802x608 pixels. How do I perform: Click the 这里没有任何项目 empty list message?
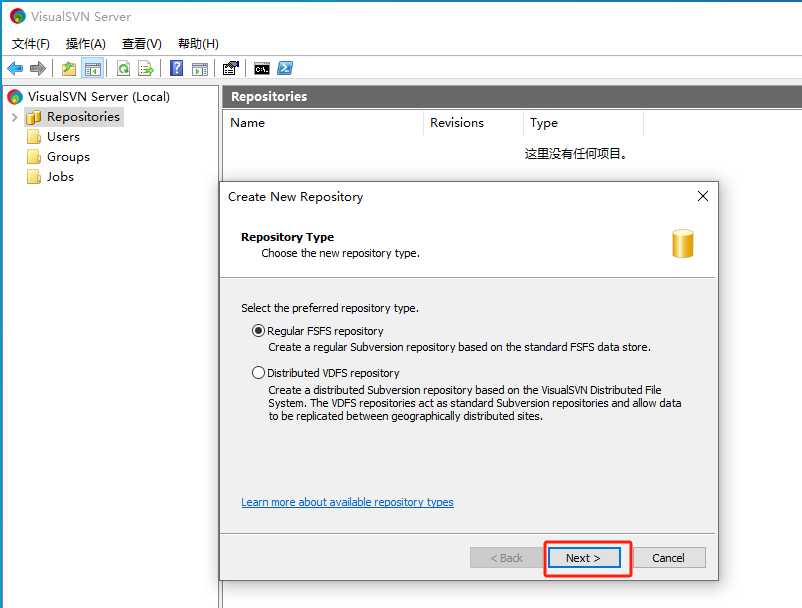point(576,153)
